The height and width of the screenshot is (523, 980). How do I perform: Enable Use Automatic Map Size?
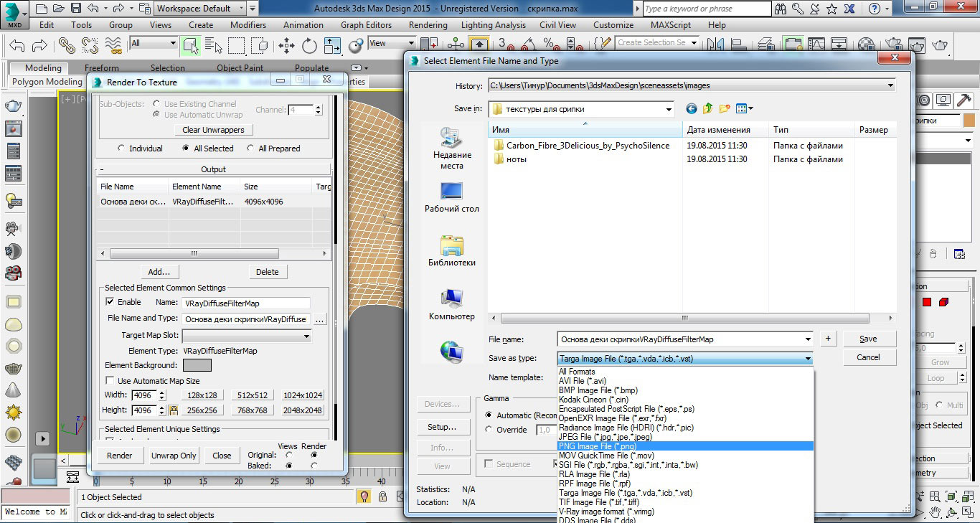[x=110, y=381]
